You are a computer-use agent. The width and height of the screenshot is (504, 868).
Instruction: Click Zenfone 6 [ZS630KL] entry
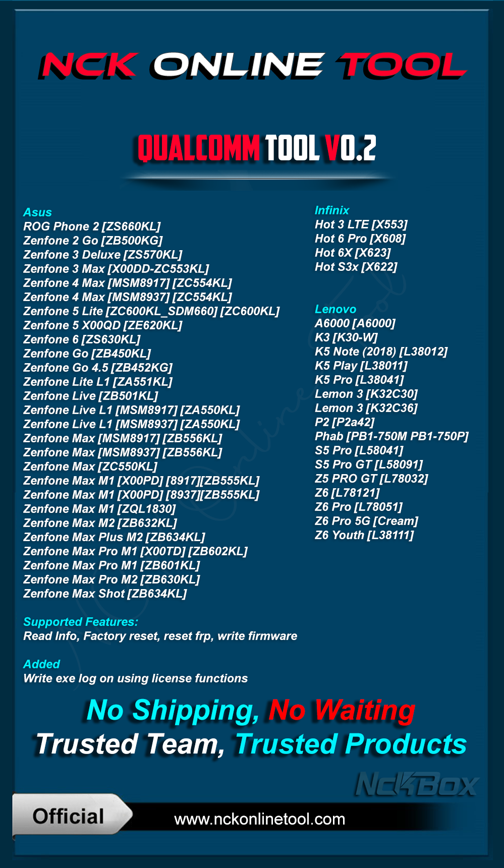point(82,339)
